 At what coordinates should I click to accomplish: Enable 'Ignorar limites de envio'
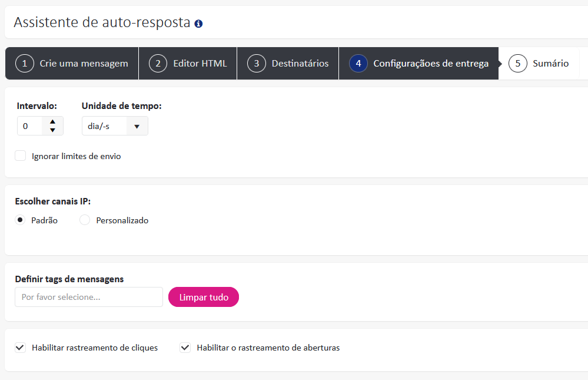click(20, 156)
